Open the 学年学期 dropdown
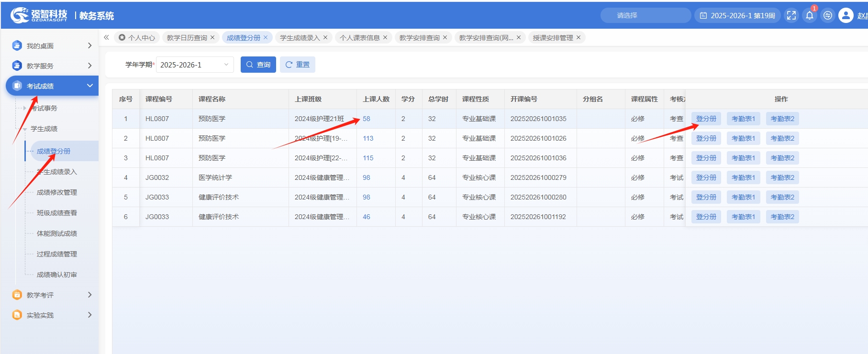This screenshot has height=354, width=868. pyautogui.click(x=195, y=65)
